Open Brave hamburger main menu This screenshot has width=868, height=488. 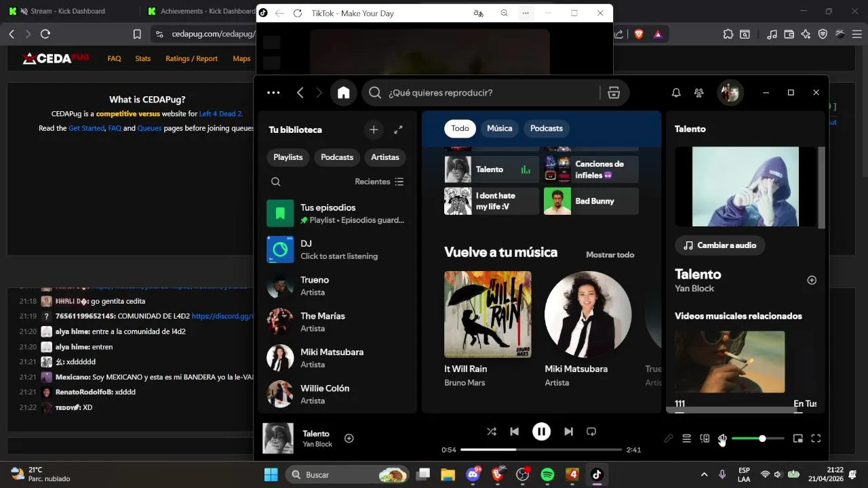point(856,34)
